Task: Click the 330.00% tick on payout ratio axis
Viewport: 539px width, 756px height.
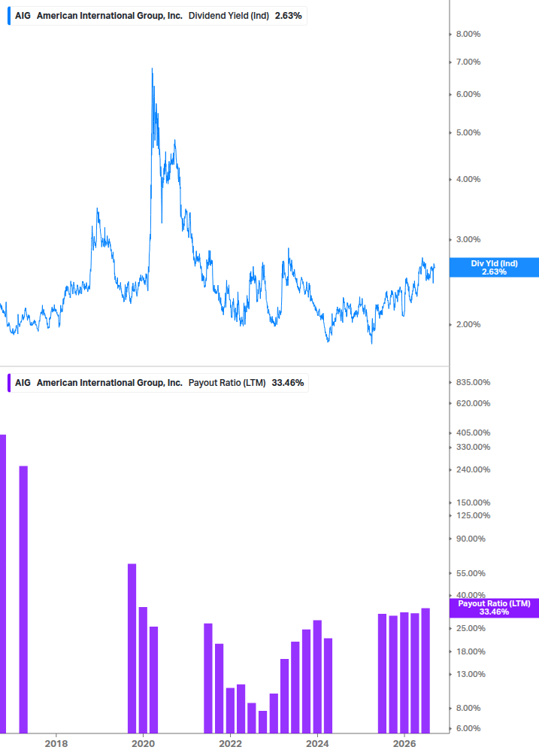Action: [473, 447]
